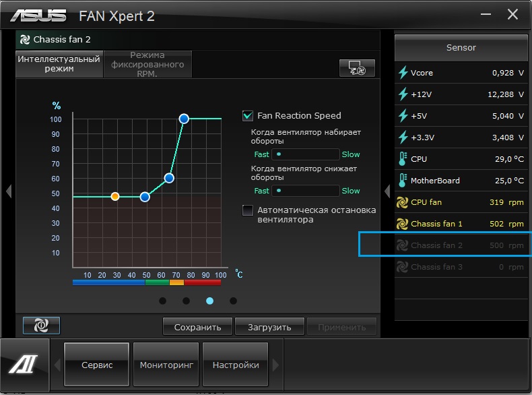Click the spin-down Fast/Slow reaction slider
Image resolution: width=532 pixels, height=395 pixels.
coord(305,191)
